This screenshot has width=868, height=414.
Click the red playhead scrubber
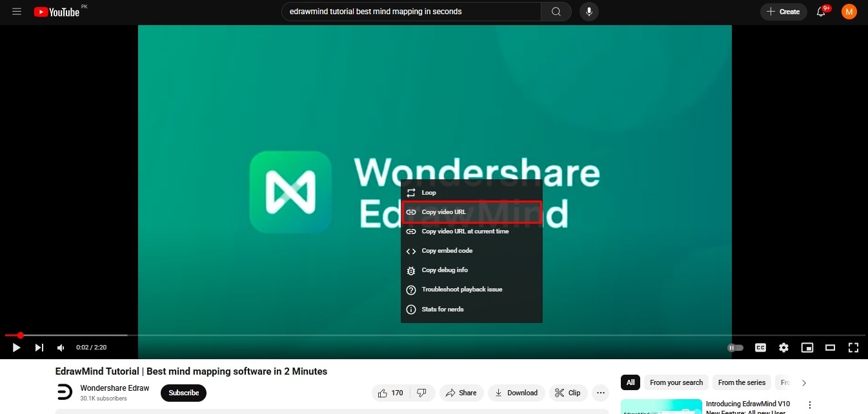[20, 335]
